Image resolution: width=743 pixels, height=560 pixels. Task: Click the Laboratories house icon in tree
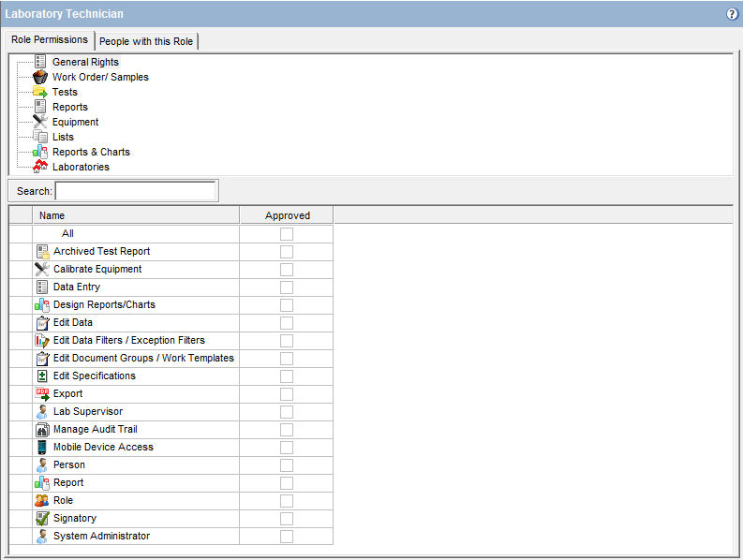[40, 167]
